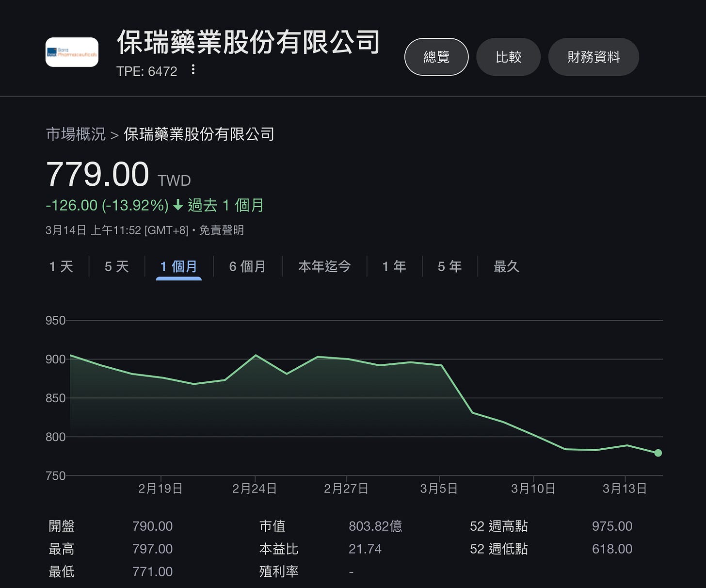Click the 52 週低點 value 618.00
Screen dimensions: 706x588
click(612, 549)
